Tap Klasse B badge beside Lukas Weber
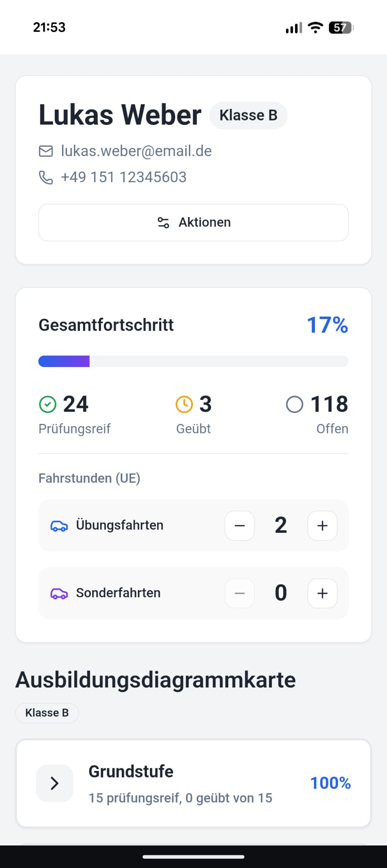387x868 pixels. [248, 115]
